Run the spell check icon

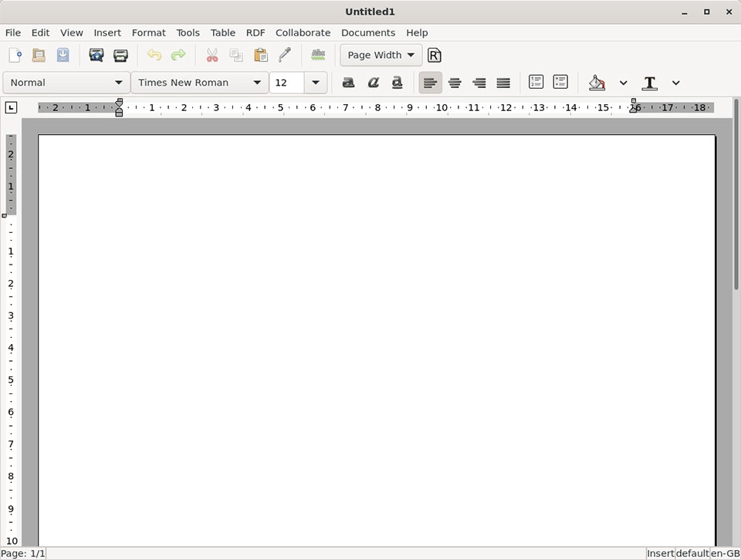318,55
